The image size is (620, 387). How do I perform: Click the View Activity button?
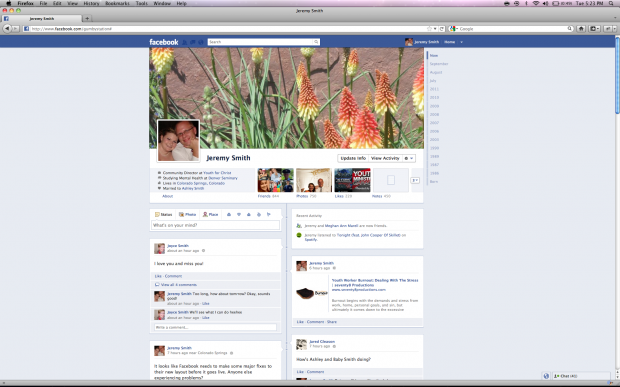[385, 158]
